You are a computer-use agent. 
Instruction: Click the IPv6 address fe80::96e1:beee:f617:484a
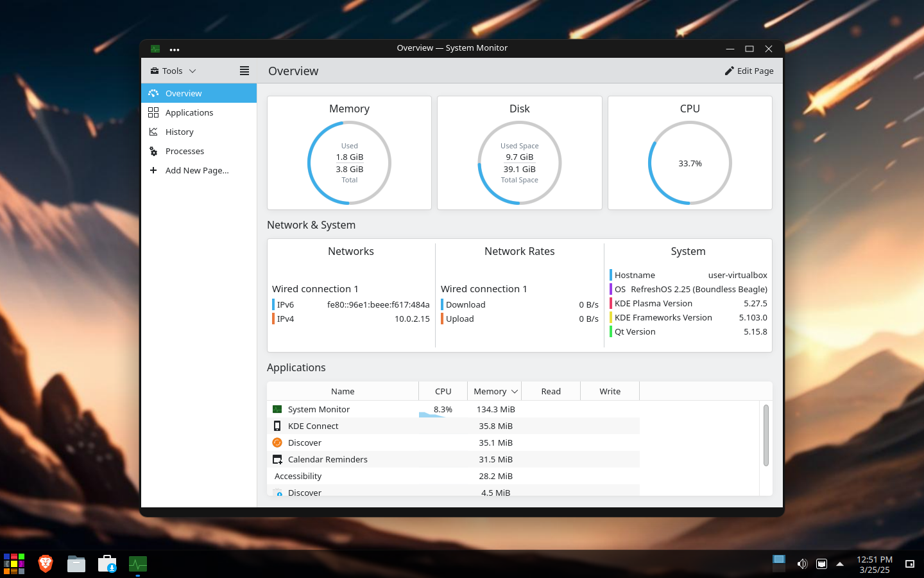tap(379, 304)
